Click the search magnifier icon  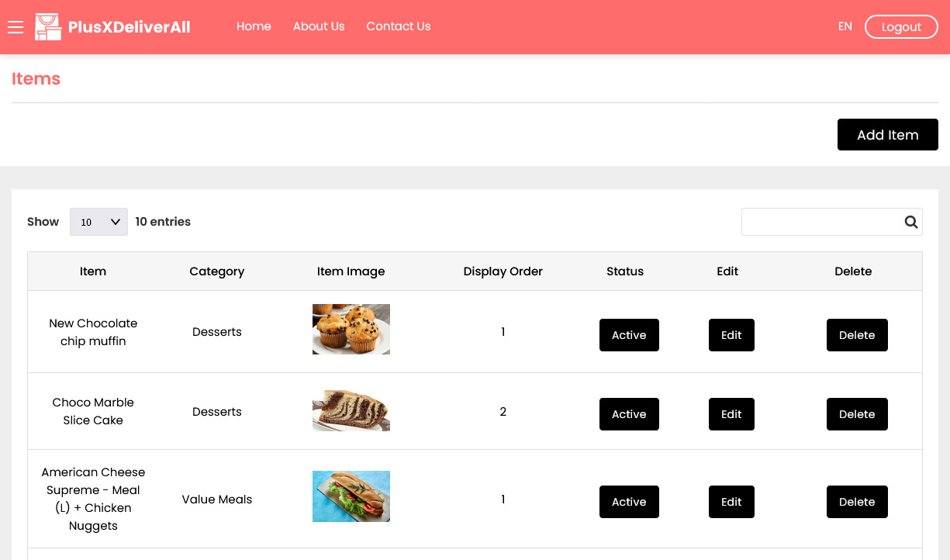(911, 222)
